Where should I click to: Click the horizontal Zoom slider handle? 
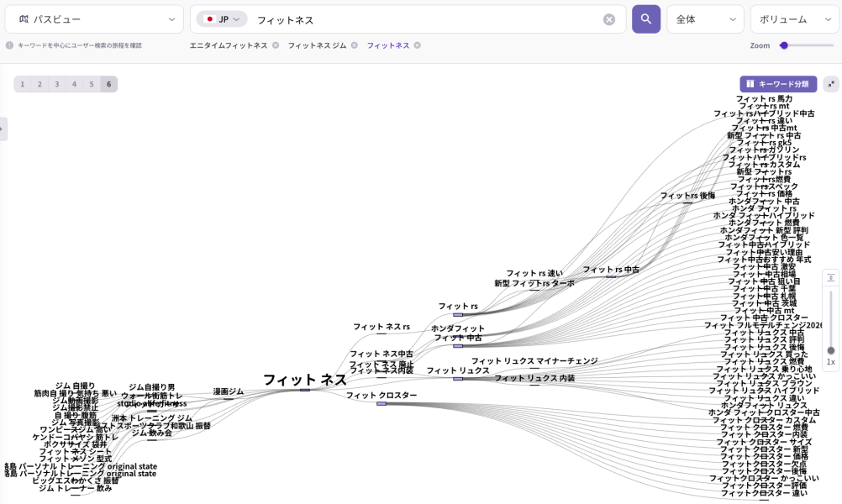[x=783, y=45]
